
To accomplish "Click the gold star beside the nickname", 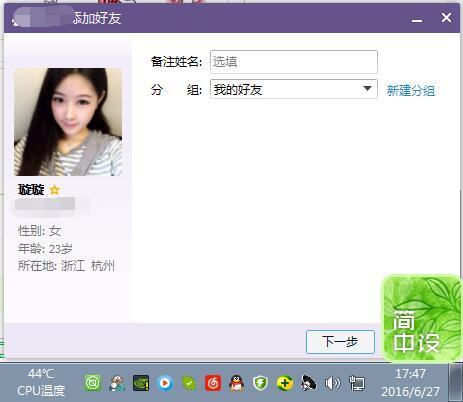I will click(54, 190).
